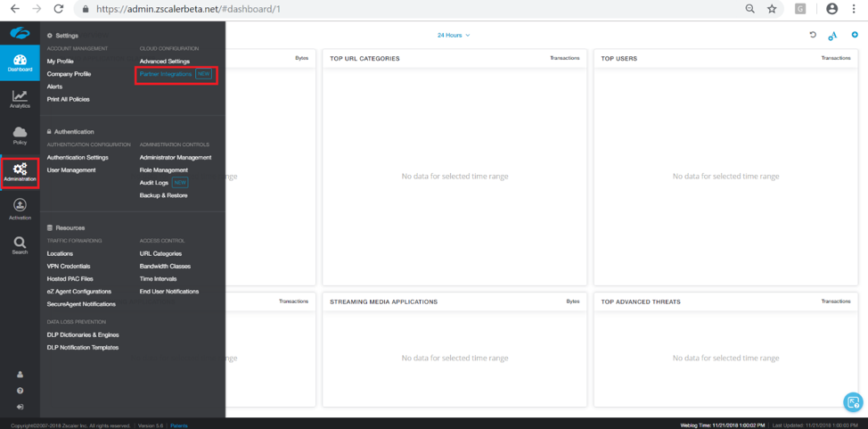Click STREAMING MEDIA APPLICATIONS widget title
This screenshot has height=429, width=868.
tap(383, 302)
